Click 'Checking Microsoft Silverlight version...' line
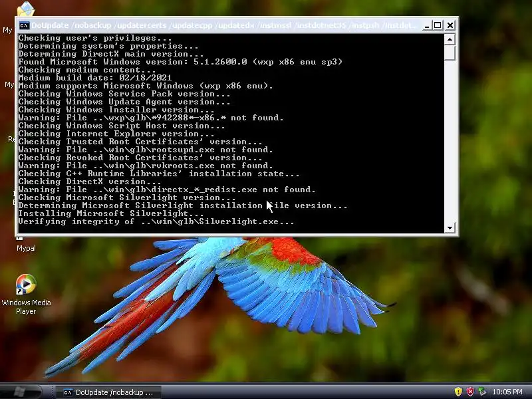Image resolution: width=532 pixels, height=399 pixels. (x=127, y=198)
